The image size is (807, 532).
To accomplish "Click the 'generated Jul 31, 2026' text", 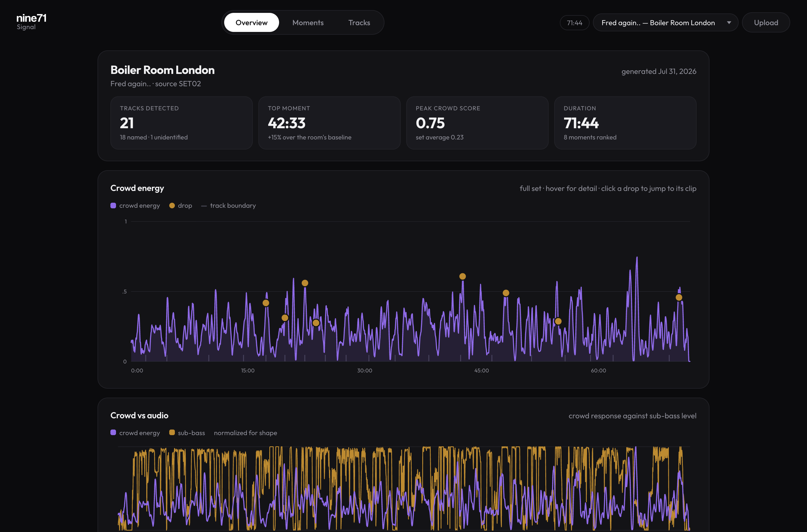I will (659, 71).
